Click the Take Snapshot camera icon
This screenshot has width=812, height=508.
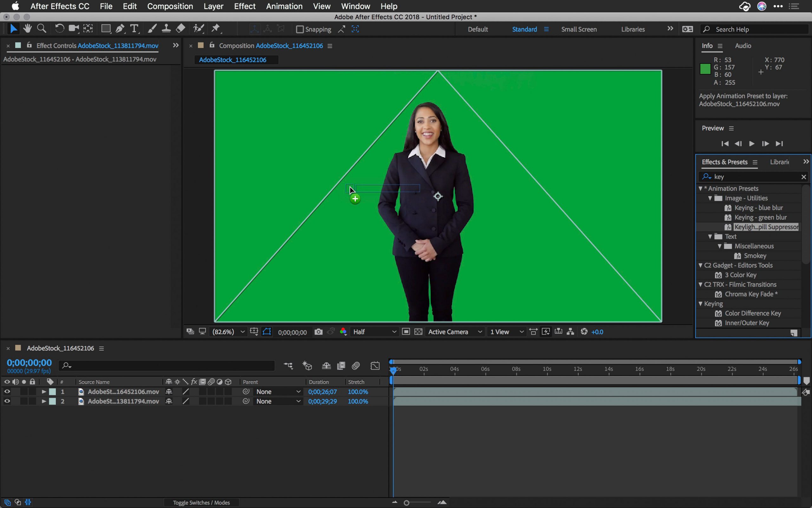pyautogui.click(x=318, y=332)
